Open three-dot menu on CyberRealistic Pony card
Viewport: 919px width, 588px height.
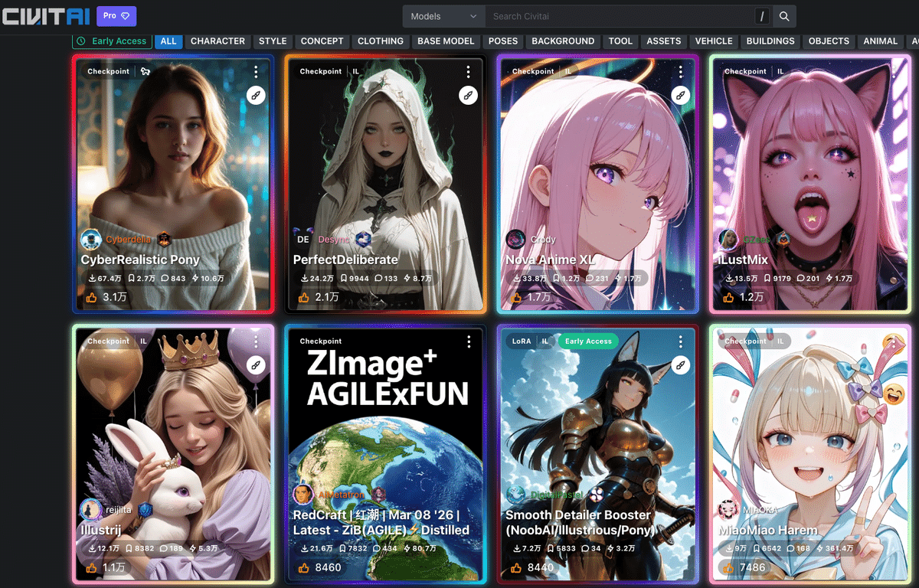tap(256, 71)
